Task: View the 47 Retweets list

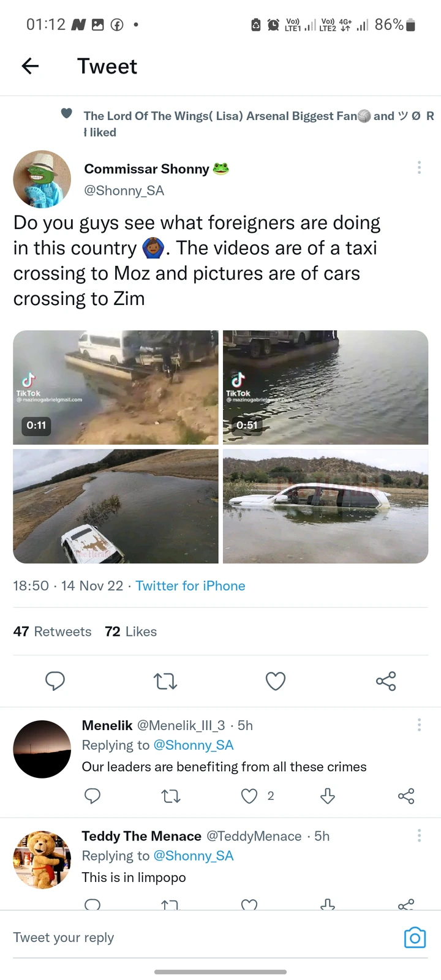Action: (52, 631)
